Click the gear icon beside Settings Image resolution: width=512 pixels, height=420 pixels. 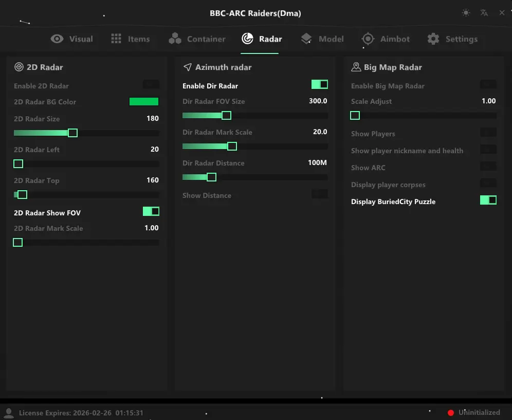pos(433,39)
